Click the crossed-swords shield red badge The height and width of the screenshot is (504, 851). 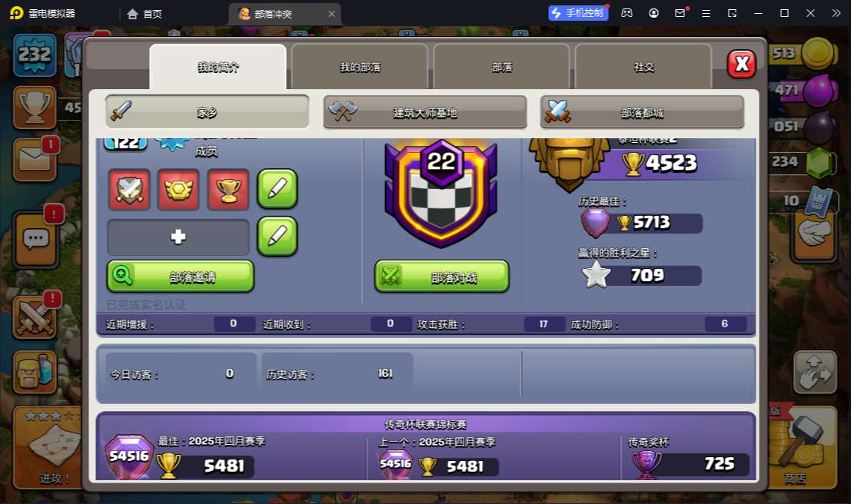click(x=129, y=189)
